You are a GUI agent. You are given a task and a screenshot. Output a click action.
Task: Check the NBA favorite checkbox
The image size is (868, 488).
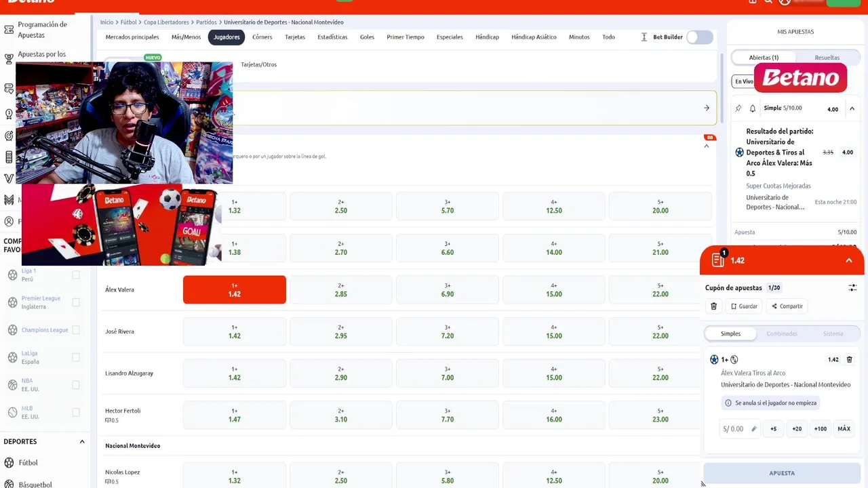pyautogui.click(x=76, y=385)
